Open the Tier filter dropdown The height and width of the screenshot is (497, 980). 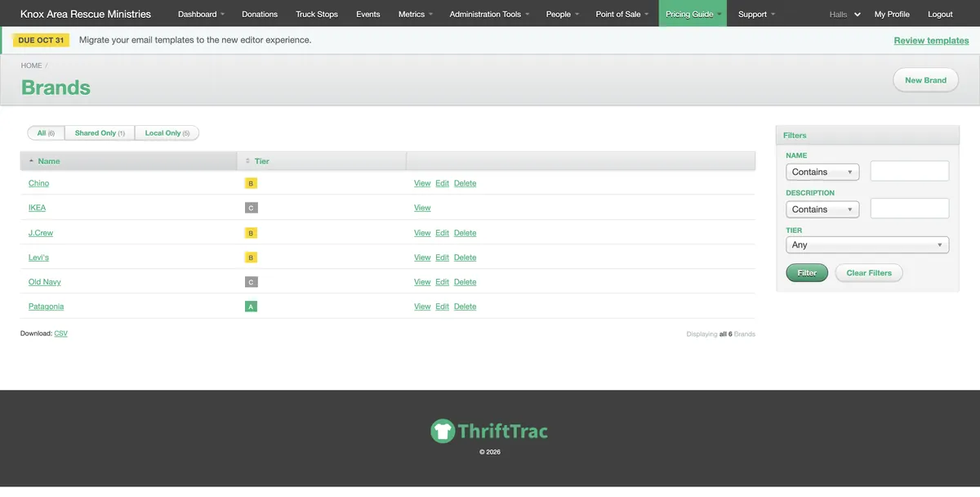(867, 244)
